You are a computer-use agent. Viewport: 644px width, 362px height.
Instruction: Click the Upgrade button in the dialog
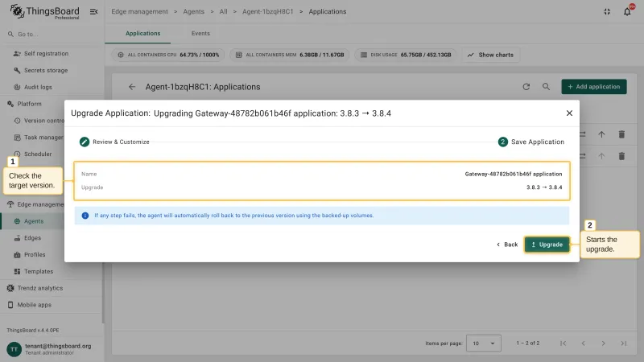[547, 245]
